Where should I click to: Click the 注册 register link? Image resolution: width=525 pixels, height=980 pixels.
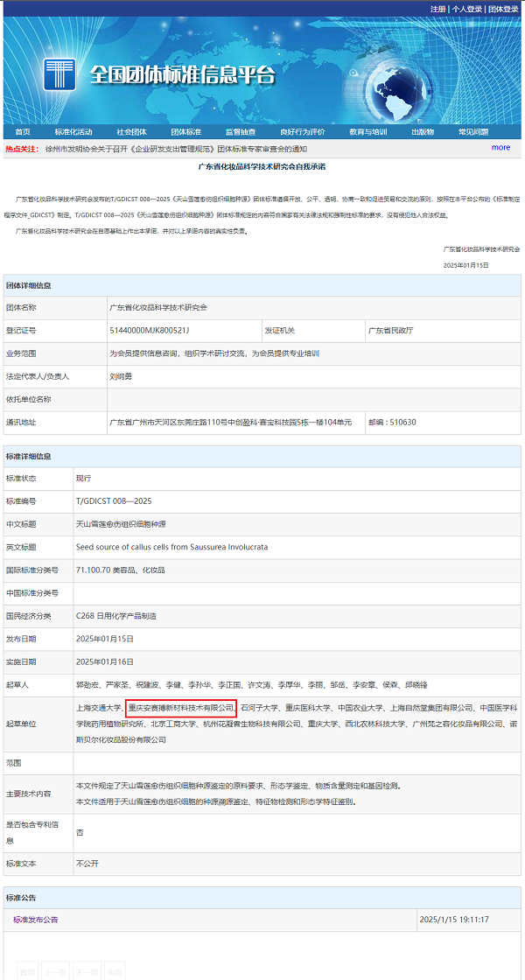point(437,9)
